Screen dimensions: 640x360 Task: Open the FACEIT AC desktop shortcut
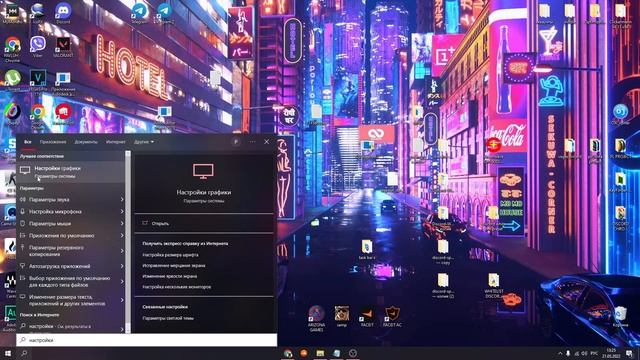click(392, 317)
